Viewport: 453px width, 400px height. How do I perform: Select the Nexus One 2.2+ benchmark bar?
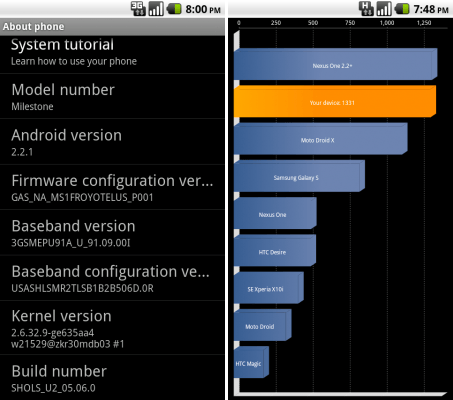pos(335,64)
